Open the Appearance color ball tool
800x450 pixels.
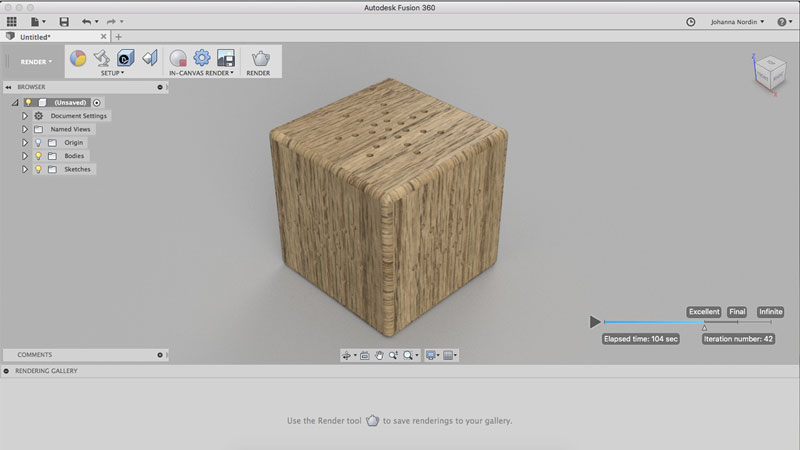[78, 58]
